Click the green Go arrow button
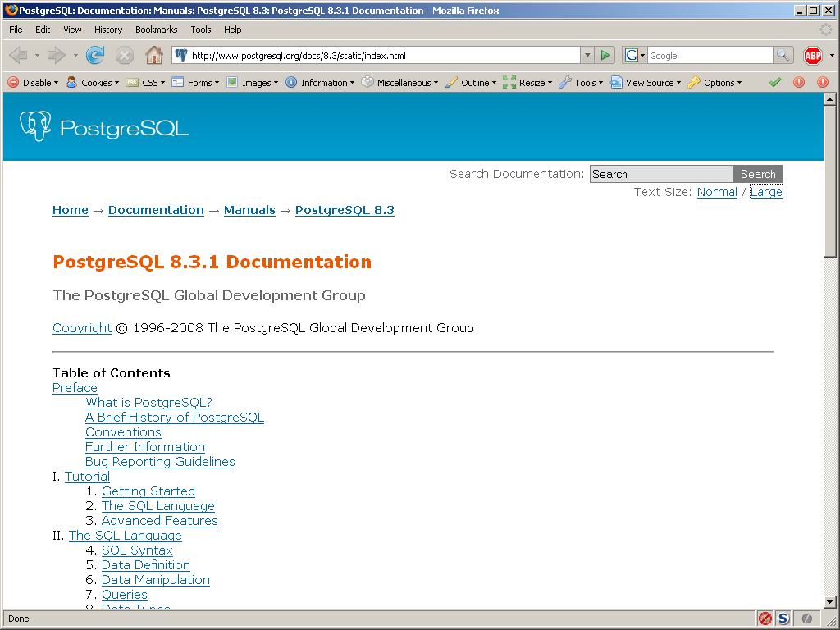This screenshot has height=630, width=840. 605,55
